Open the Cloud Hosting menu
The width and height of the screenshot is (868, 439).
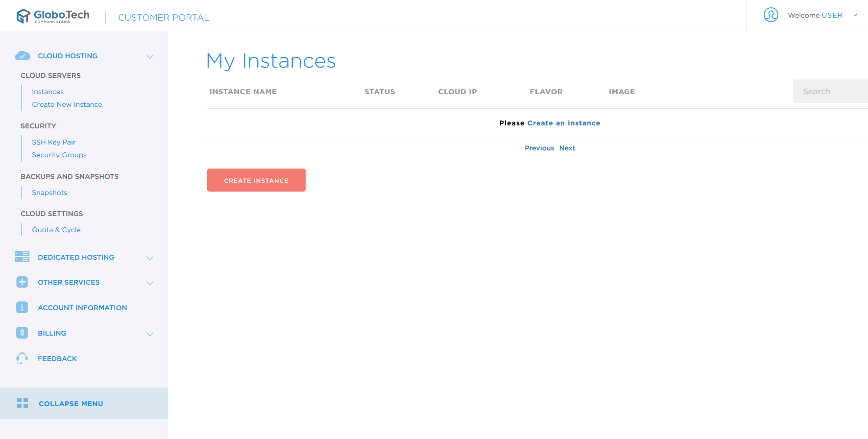click(68, 56)
